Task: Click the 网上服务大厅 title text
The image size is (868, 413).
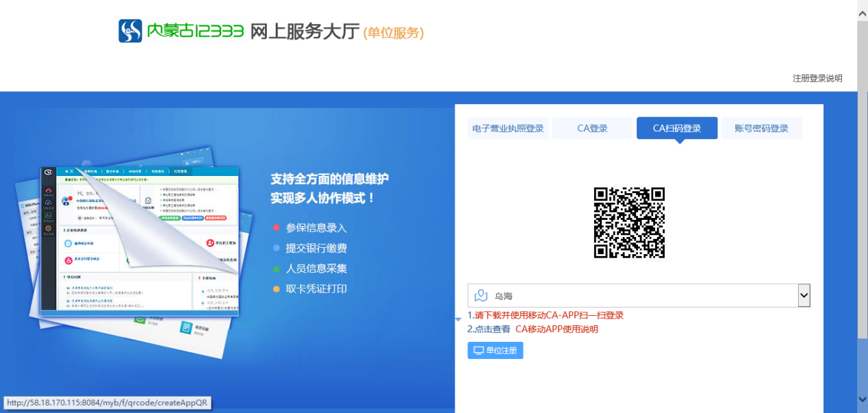Action: click(305, 32)
